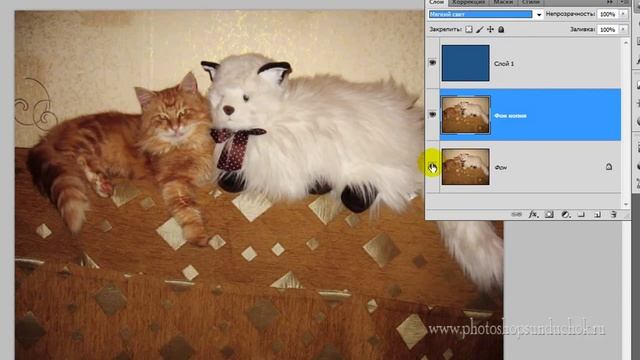Viewport: 640px width, 360px height.
Task: Toggle the lock position move icon
Action: pos(490,29)
